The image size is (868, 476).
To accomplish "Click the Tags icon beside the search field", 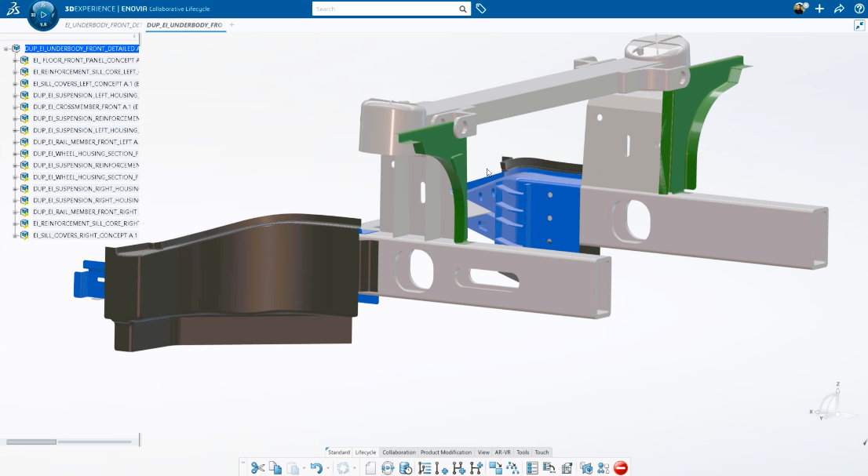I will (481, 9).
